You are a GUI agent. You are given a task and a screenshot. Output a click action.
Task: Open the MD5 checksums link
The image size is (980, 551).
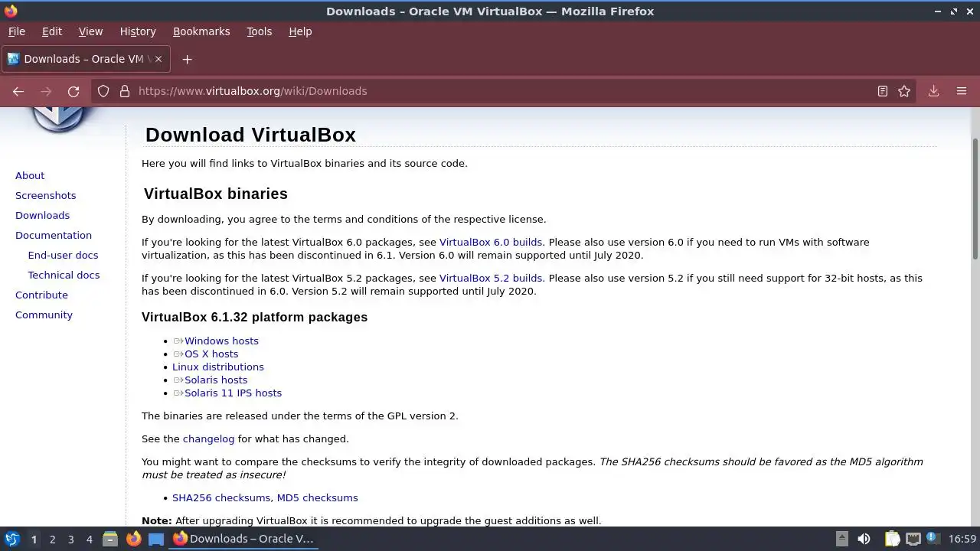tap(318, 497)
